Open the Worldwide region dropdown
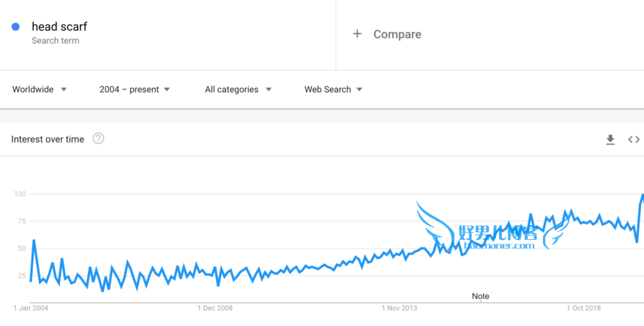This screenshot has width=644, height=326. click(40, 89)
